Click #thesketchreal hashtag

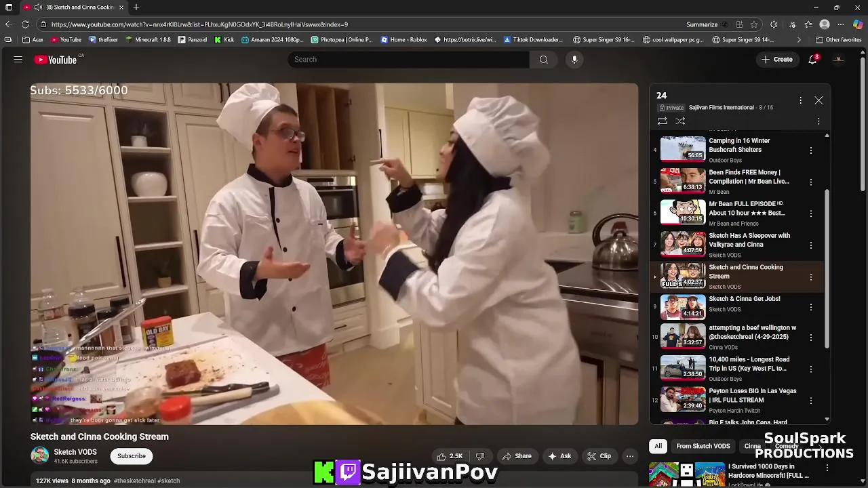(134, 481)
